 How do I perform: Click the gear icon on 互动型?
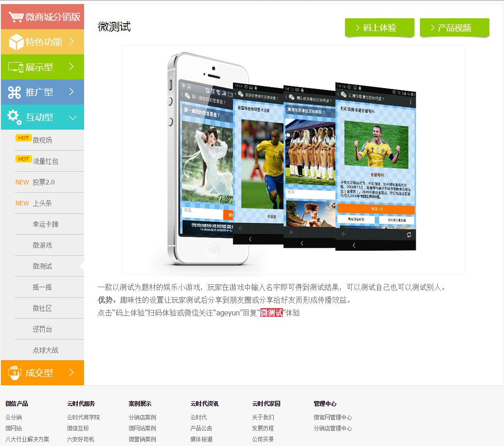pos(14,117)
